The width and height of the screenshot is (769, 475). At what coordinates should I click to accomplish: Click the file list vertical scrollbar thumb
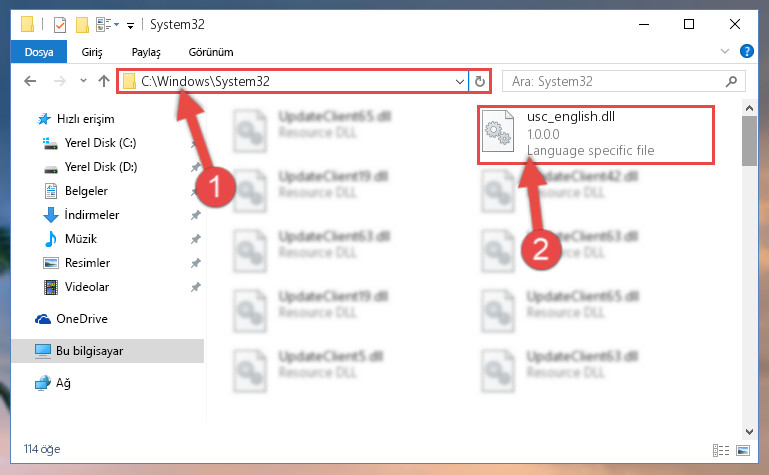pos(749,141)
